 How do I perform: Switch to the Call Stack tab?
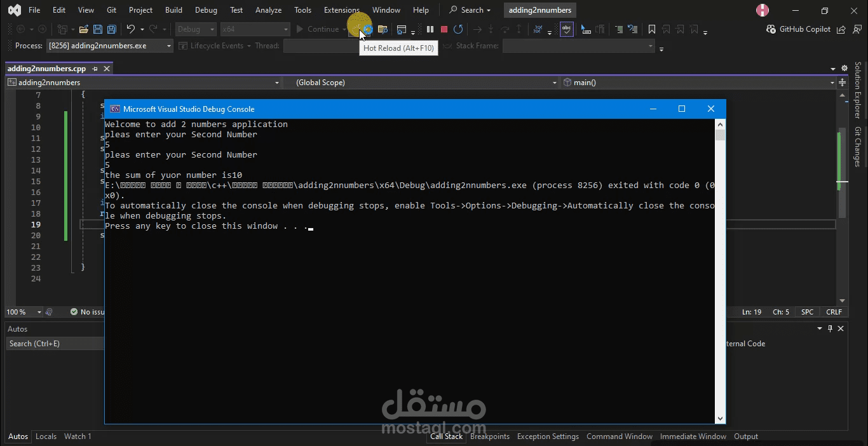click(x=446, y=436)
